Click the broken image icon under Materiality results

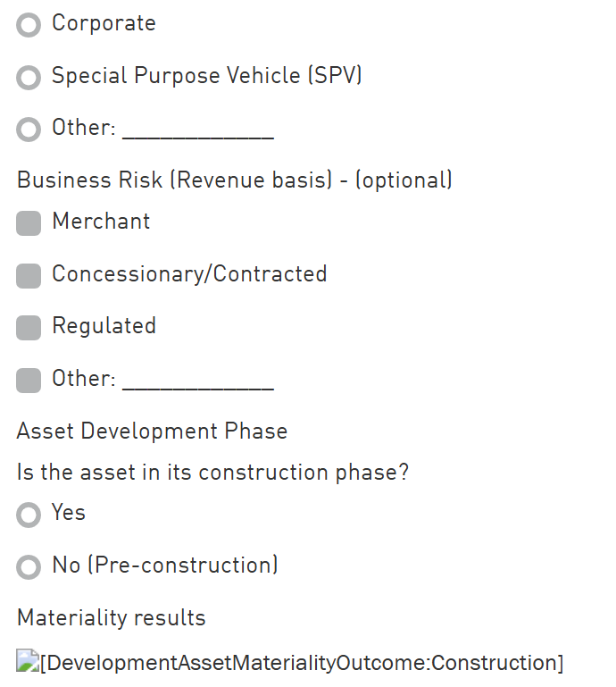[x=29, y=662]
